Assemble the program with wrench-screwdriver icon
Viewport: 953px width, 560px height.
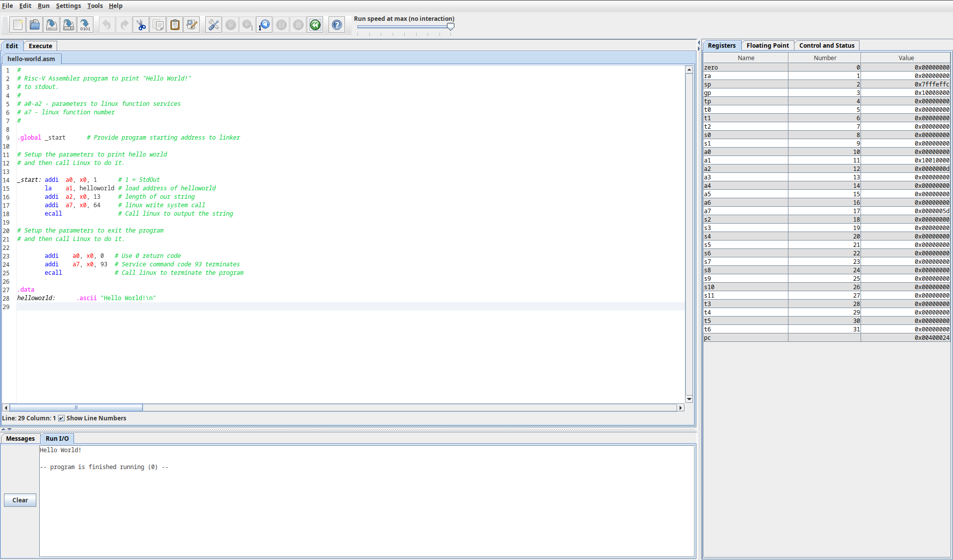pyautogui.click(x=214, y=25)
